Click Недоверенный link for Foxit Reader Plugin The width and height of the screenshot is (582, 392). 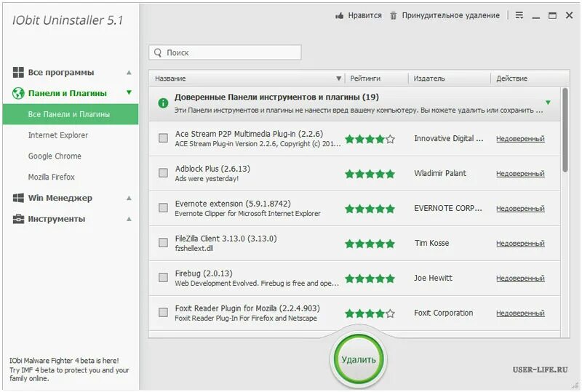pos(520,313)
